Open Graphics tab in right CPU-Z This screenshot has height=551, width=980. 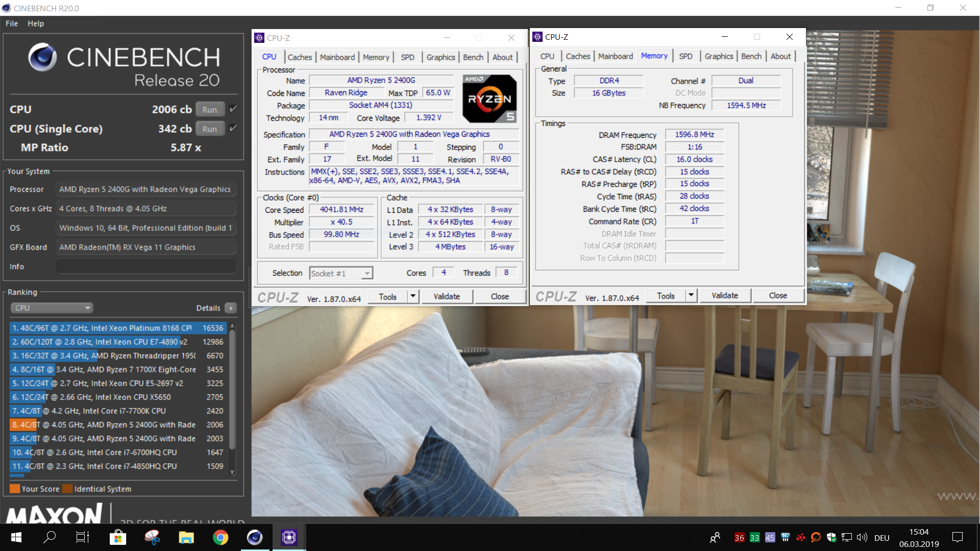[x=719, y=56]
